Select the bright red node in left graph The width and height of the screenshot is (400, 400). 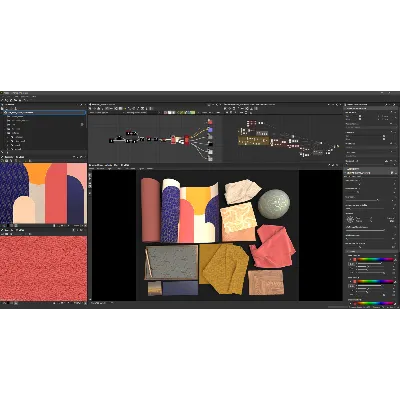pyautogui.click(x=187, y=140)
